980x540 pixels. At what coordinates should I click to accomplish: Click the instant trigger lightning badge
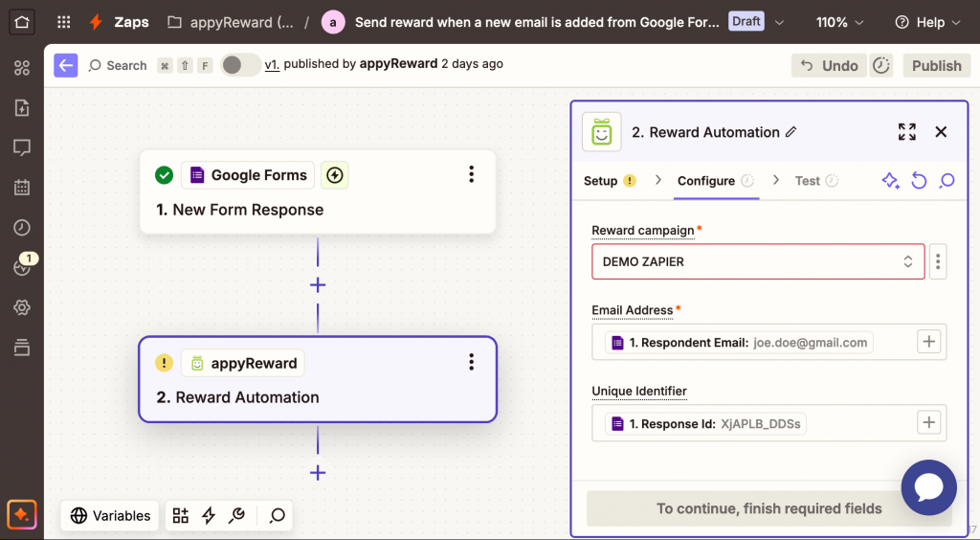(335, 175)
